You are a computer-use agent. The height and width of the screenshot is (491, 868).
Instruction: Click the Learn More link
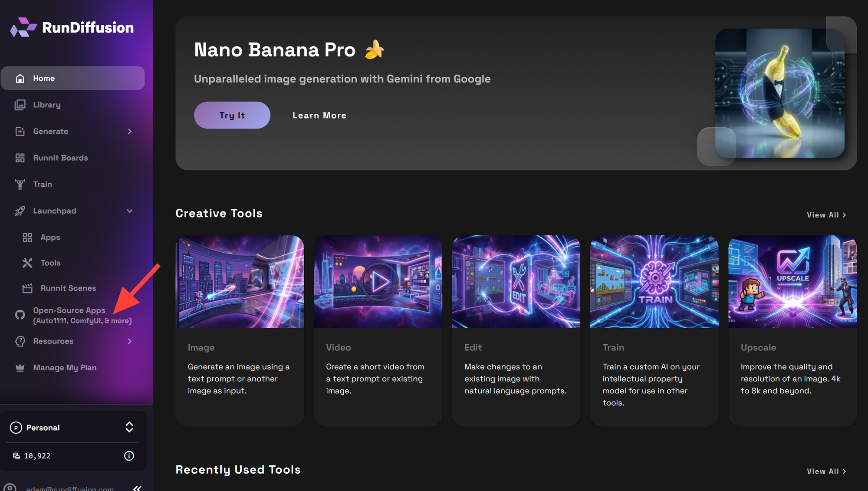coord(319,115)
